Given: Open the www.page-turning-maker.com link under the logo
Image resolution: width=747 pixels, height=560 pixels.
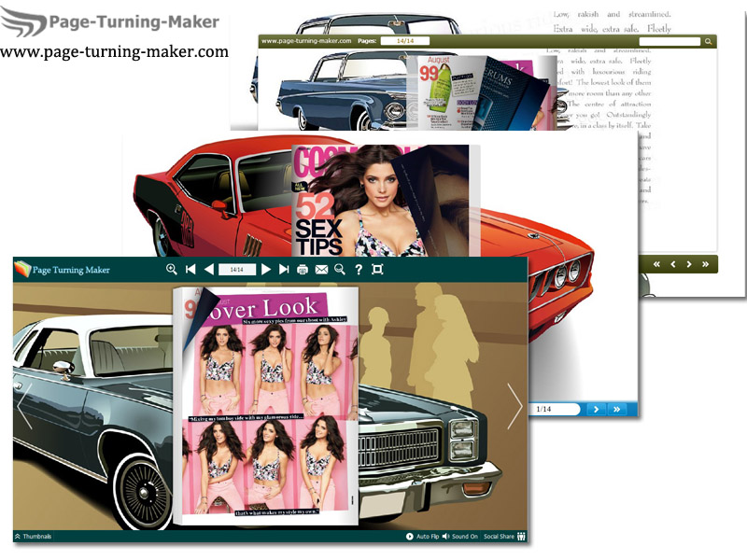Looking at the screenshot, I should [114, 51].
